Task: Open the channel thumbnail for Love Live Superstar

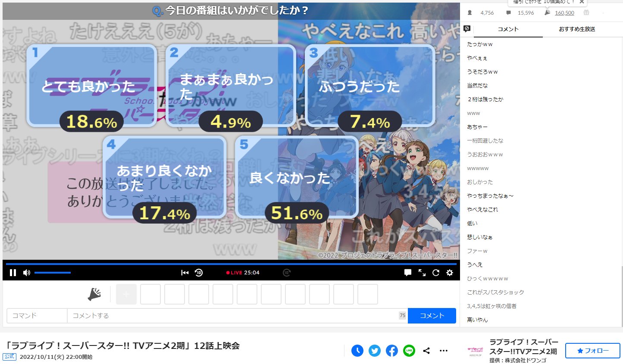Action: click(x=476, y=351)
